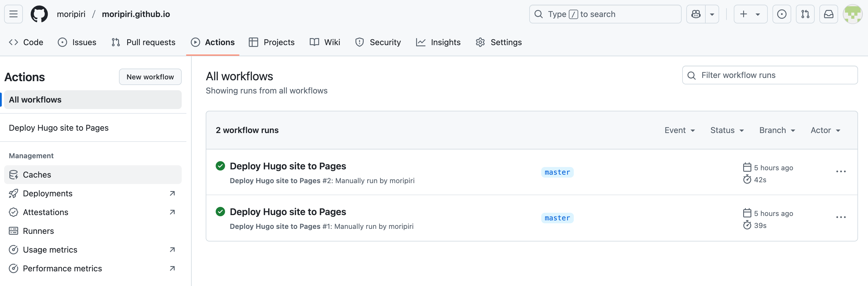Screen dimensions: 868x286
Task: Click the Performance metrics meter icon
Action: pyautogui.click(x=13, y=268)
